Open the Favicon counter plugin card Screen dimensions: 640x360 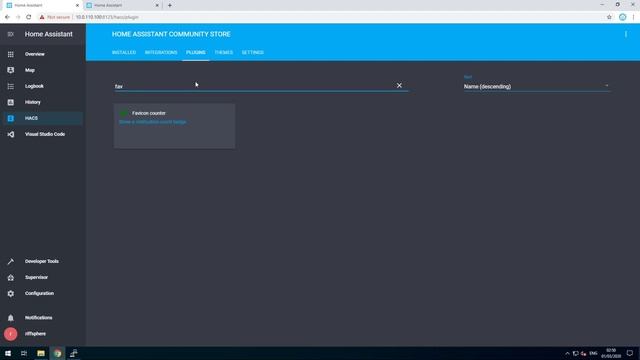174,126
